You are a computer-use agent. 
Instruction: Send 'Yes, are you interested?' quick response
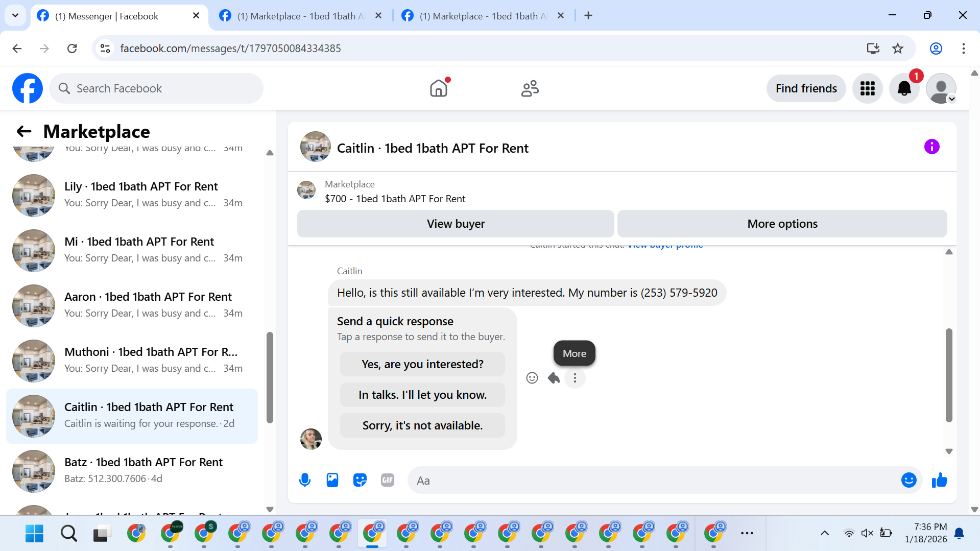[422, 364]
